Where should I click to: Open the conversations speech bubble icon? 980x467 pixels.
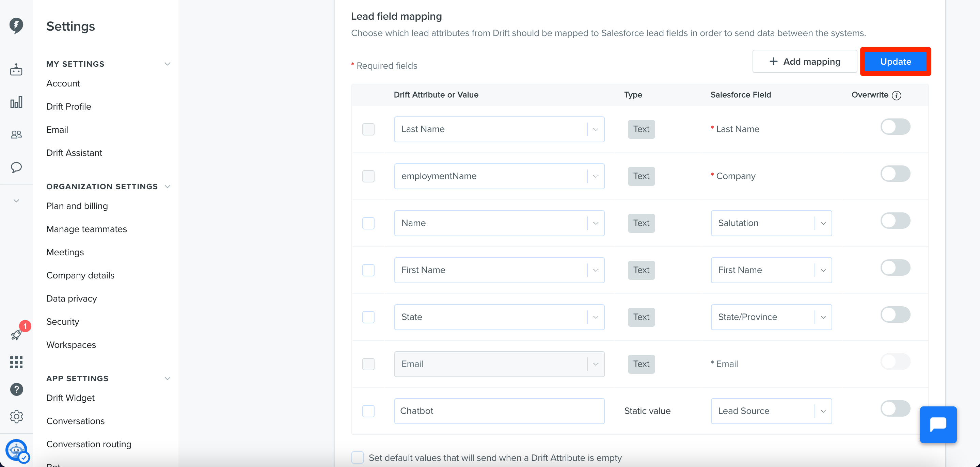16,167
